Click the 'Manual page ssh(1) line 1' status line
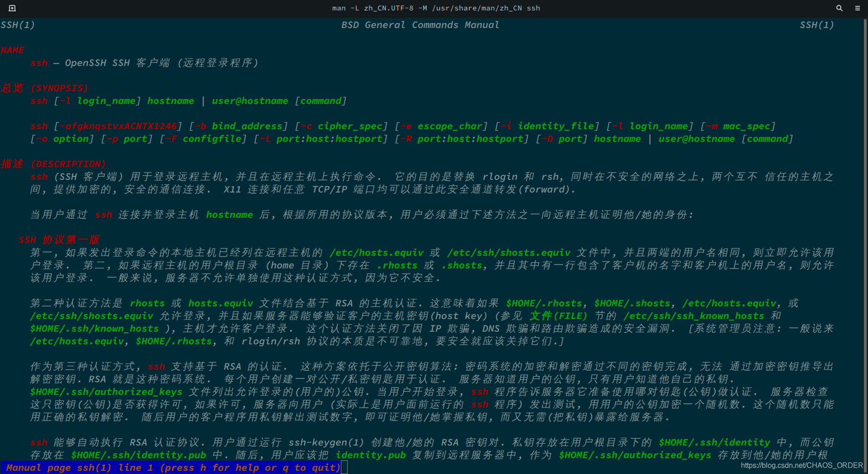This screenshot has height=474, width=868. (x=174, y=468)
